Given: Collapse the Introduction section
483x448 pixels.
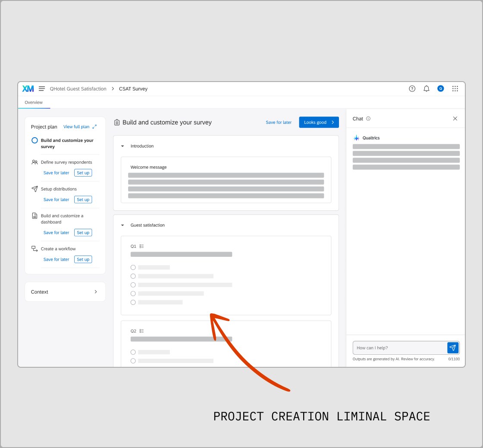Looking at the screenshot, I should (x=122, y=146).
